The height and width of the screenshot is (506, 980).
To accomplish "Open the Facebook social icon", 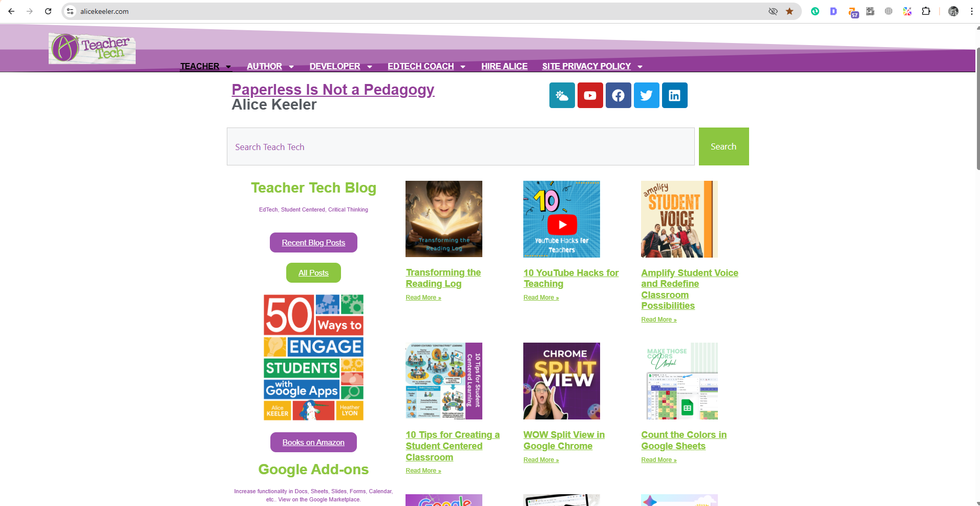I will tap(618, 95).
